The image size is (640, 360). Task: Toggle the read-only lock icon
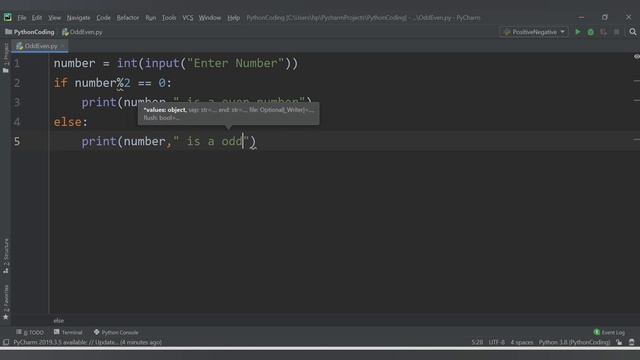point(619,342)
